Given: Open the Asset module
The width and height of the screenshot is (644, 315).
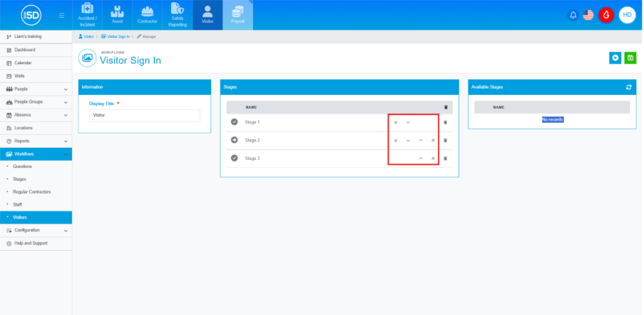Looking at the screenshot, I should pyautogui.click(x=118, y=15).
